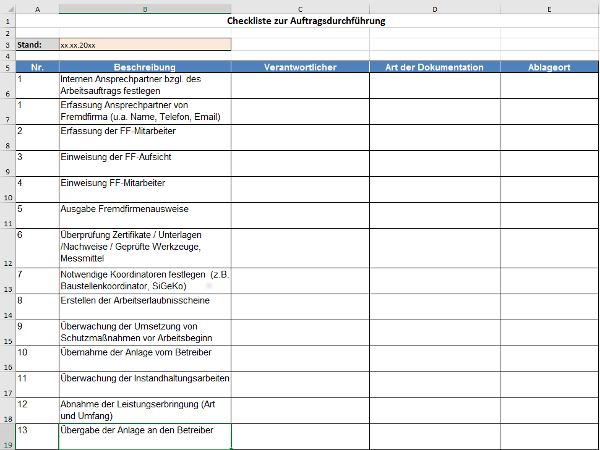Click the 'Übergabe der Anlage an den Betreiber' cell

click(x=144, y=436)
